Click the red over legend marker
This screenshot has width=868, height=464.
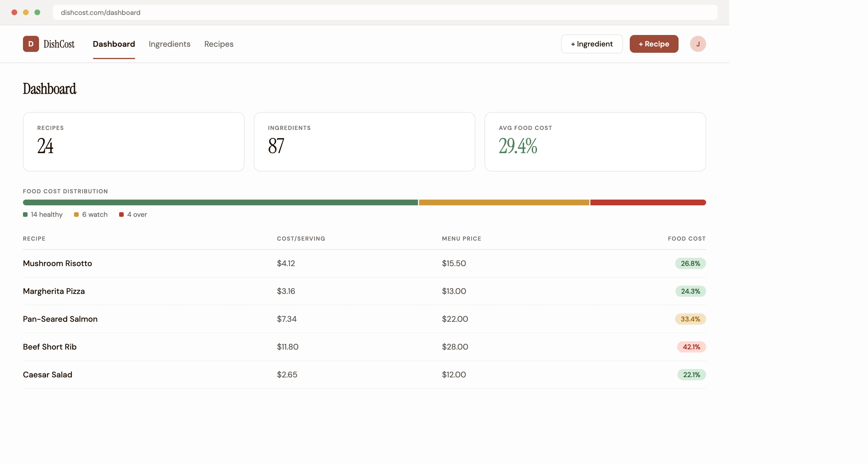tap(122, 215)
